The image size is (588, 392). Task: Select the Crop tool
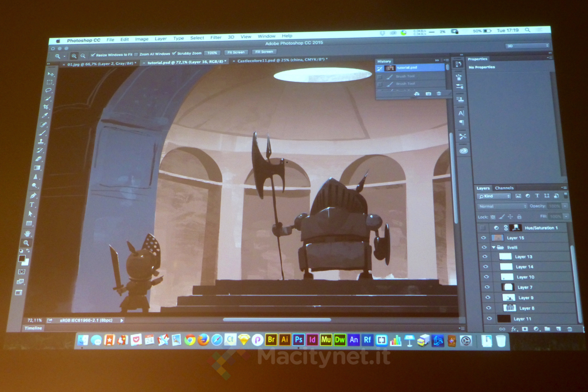click(46, 107)
